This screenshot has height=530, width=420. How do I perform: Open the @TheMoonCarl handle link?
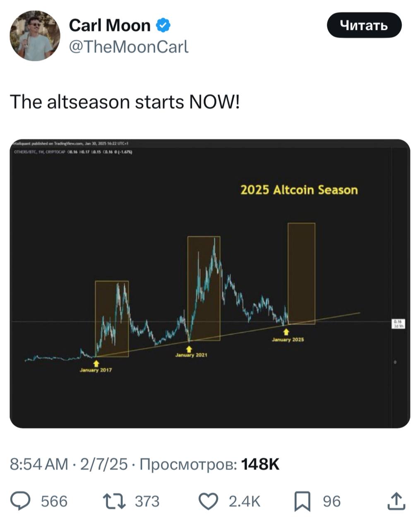point(128,47)
